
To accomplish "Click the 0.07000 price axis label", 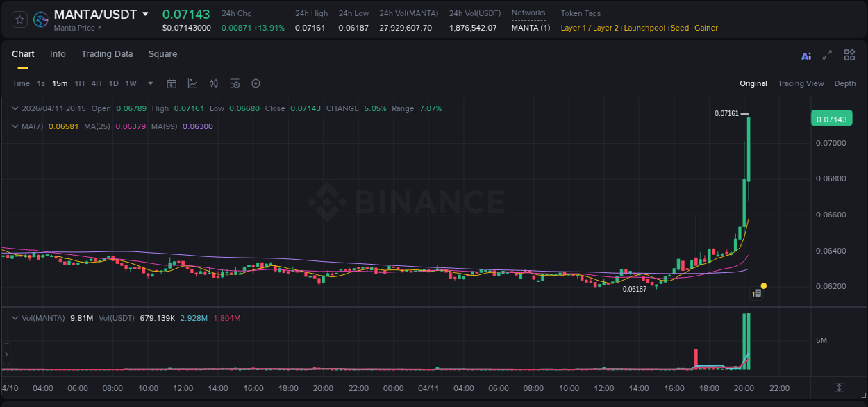I will (831, 143).
